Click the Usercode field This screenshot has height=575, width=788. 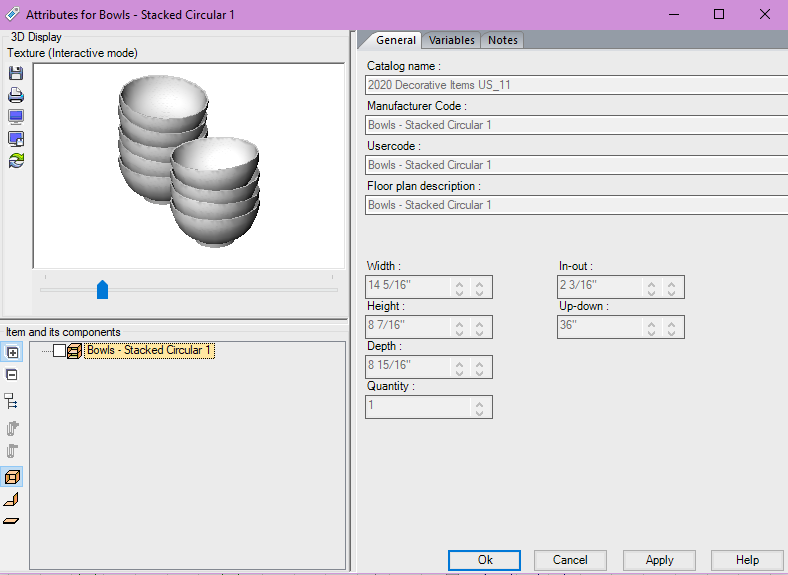[x=576, y=165]
